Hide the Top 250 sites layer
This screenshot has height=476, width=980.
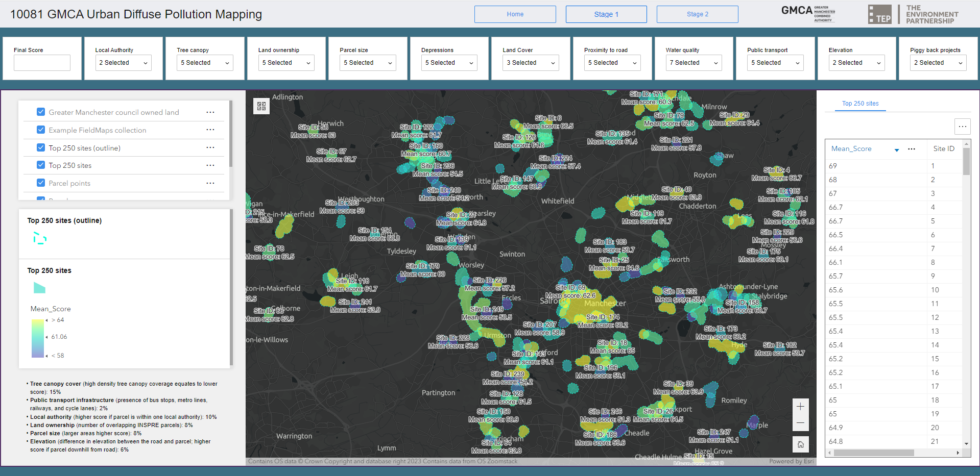pyautogui.click(x=41, y=165)
